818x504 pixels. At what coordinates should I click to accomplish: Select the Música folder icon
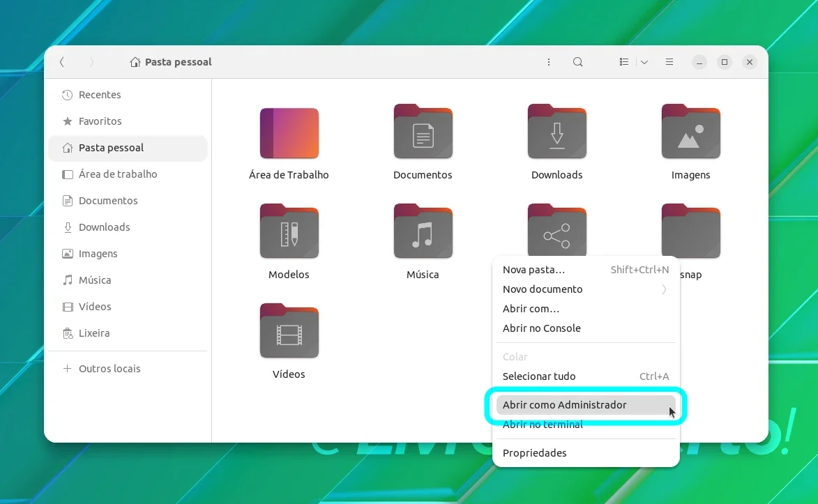click(x=423, y=231)
